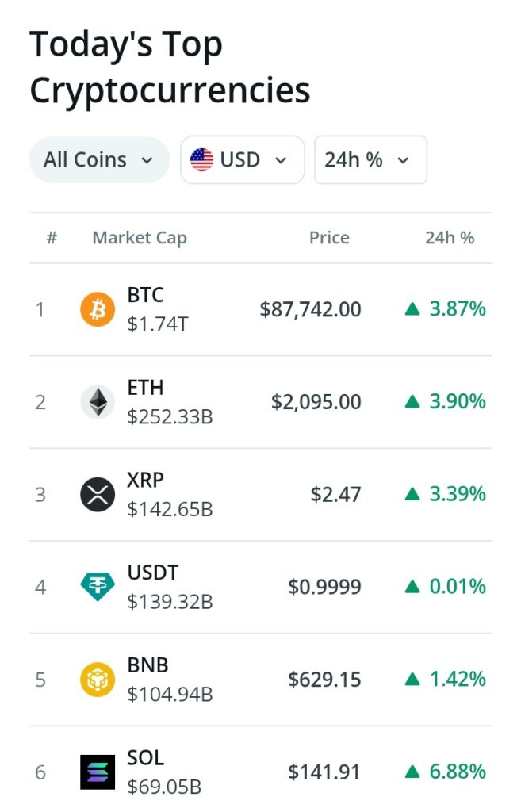This screenshot has width=521, height=812.
Task: Open the USD currency selector
Action: [243, 159]
